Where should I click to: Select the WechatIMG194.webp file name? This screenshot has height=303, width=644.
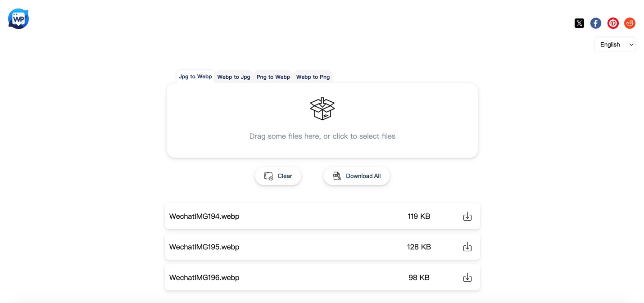(204, 217)
